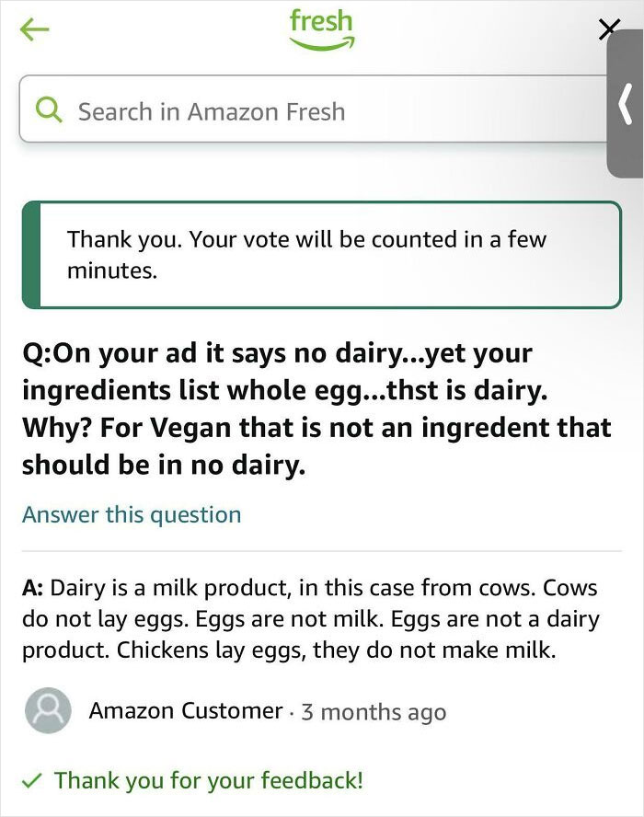This screenshot has height=817, width=644.
Task: Collapse the panel using the right edge chevron
Action: click(625, 103)
